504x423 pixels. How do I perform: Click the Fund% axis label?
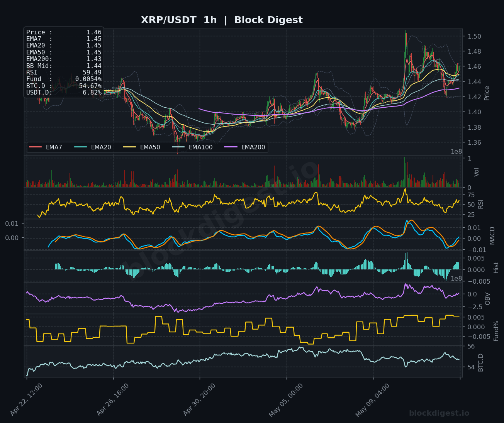[x=496, y=331]
